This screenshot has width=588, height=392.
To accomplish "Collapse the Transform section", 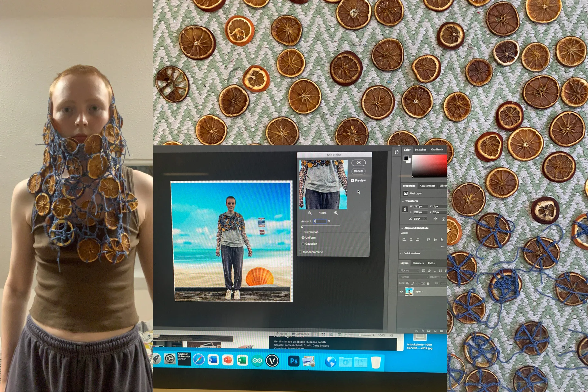I will click(x=403, y=201).
